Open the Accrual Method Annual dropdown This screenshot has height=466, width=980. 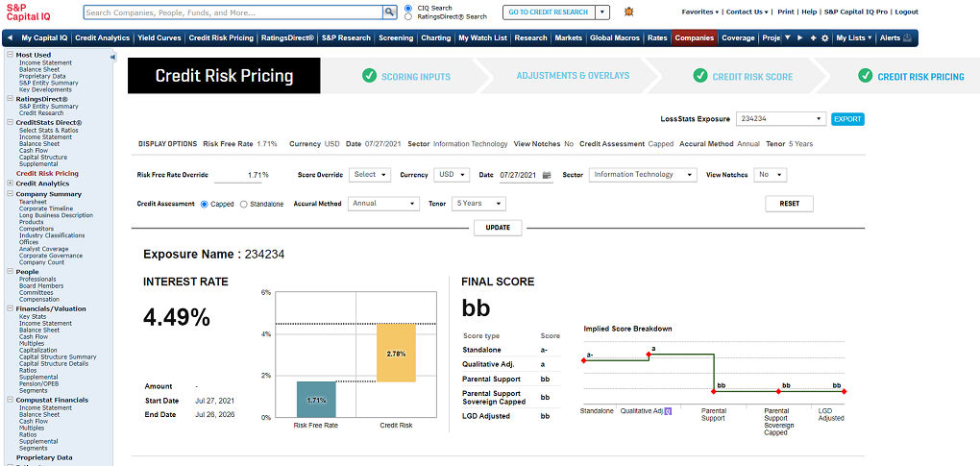pyautogui.click(x=383, y=204)
